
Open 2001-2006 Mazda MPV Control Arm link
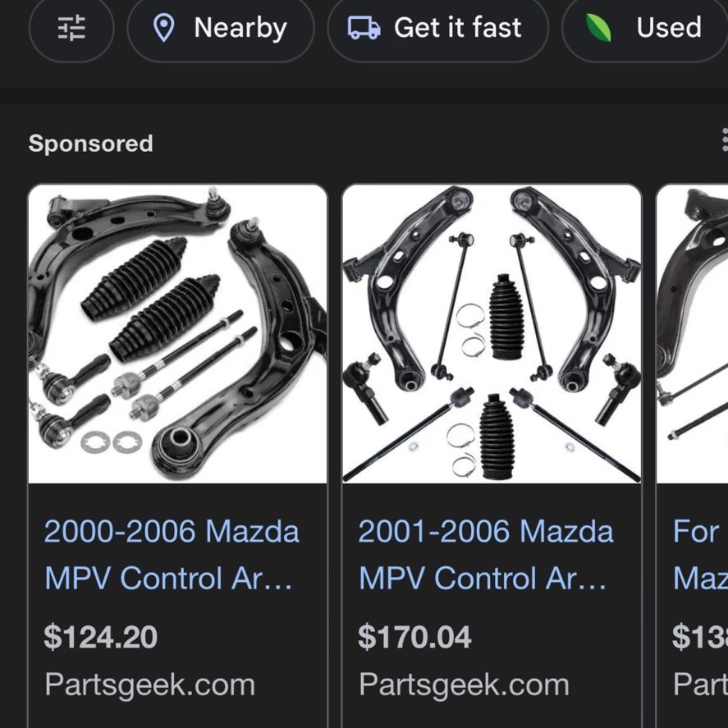point(486,555)
